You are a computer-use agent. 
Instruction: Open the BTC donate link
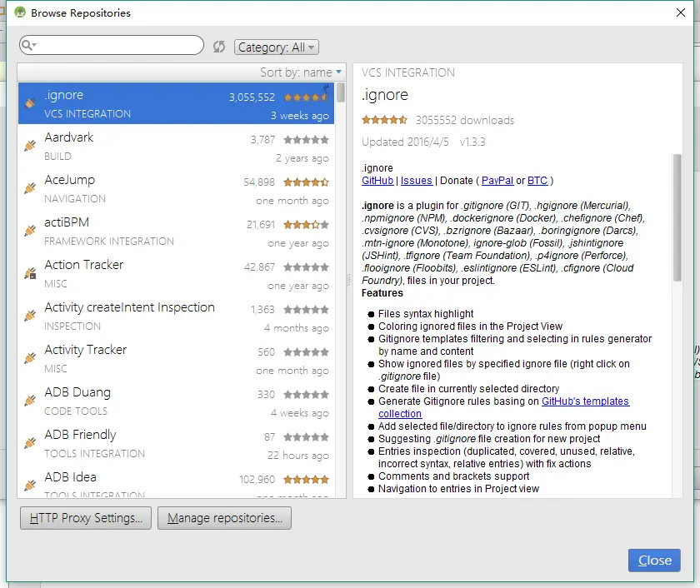click(537, 181)
